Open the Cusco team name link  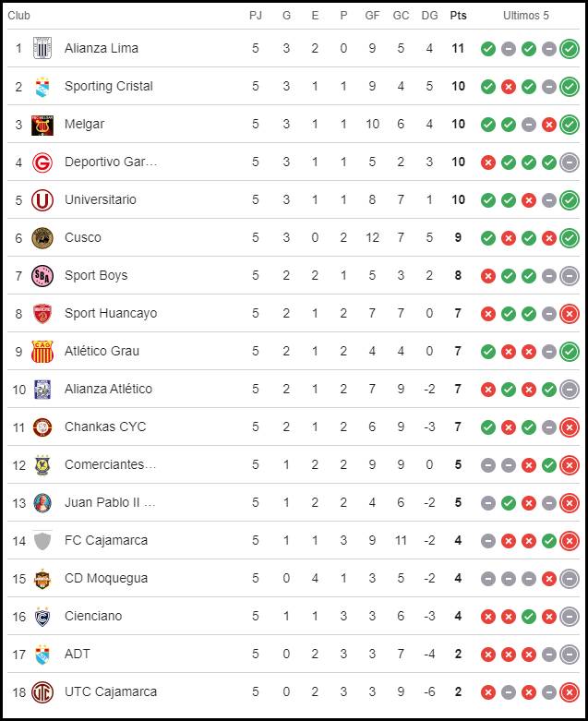[x=83, y=238]
